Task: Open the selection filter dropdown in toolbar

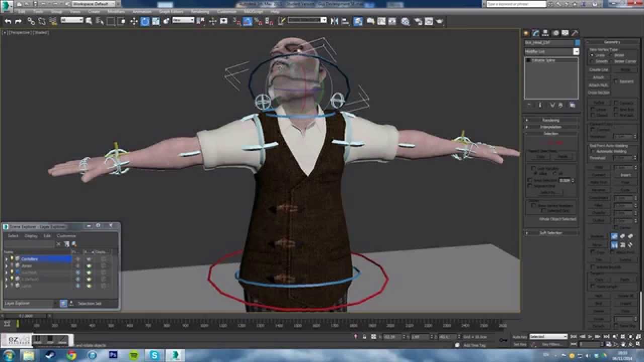Action: [72, 20]
